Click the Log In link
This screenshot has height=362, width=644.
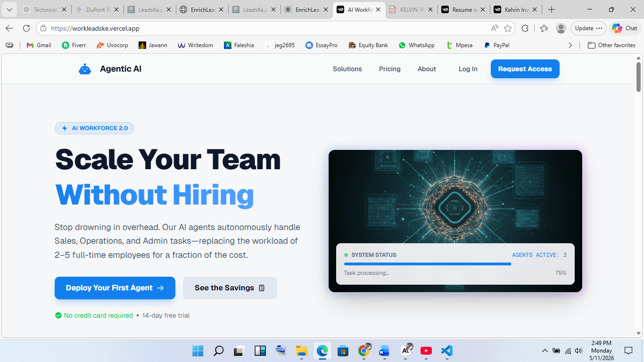(468, 69)
